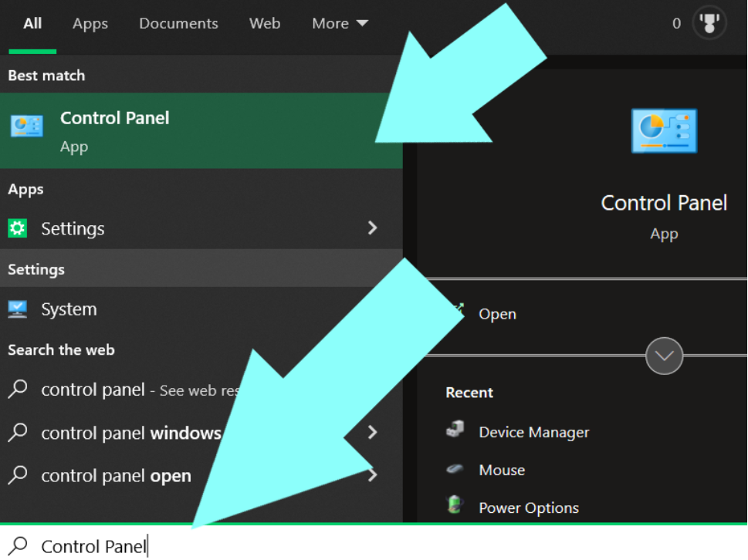The height and width of the screenshot is (560, 748).
Task: Expand the 'control panel windows' suggestion chevron
Action: click(373, 432)
